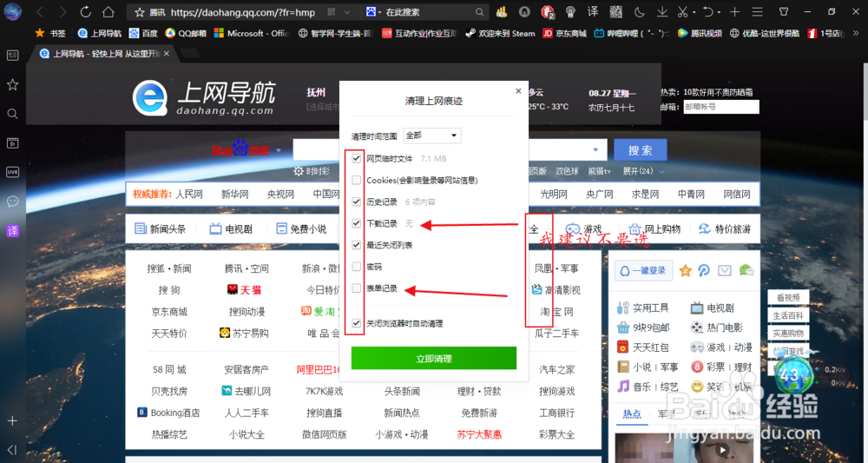Open undo history dropdown arrow
Viewport: 868px width, 463px height.
[719, 12]
